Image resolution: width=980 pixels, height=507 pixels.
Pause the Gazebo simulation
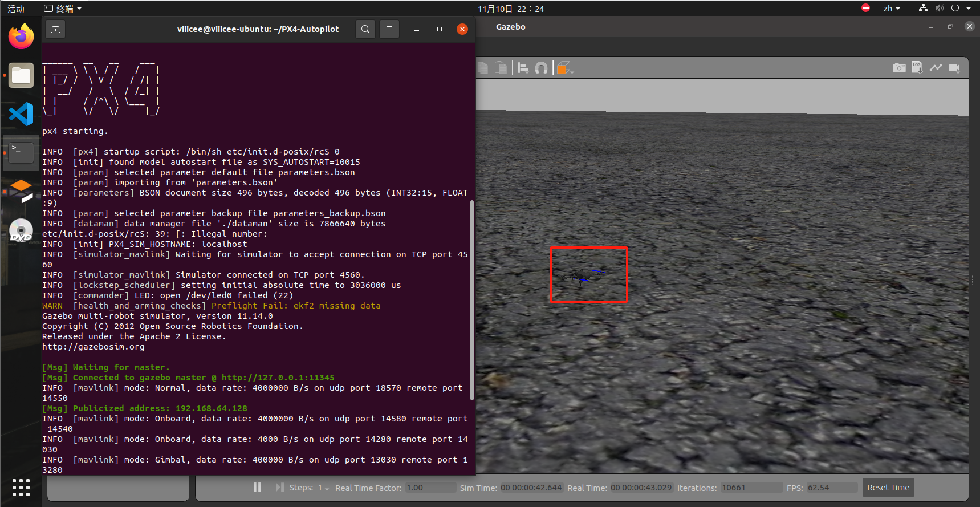tap(257, 488)
